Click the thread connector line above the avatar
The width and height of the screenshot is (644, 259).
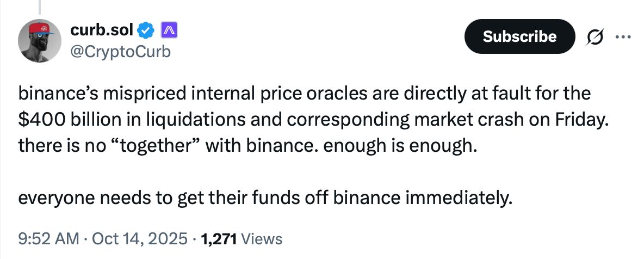[39, 5]
